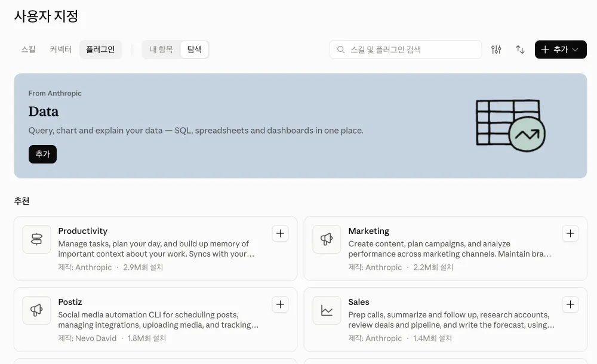
Task: Click the search magnifier icon
Action: 341,50
